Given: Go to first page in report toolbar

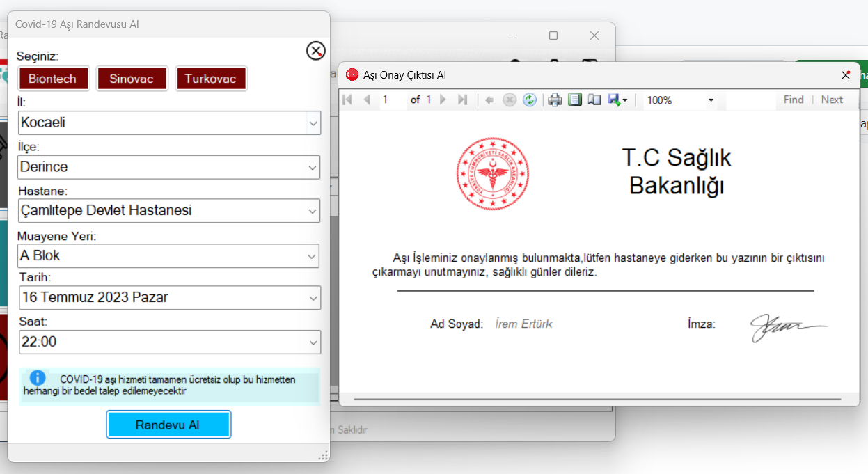Looking at the screenshot, I should [347, 100].
